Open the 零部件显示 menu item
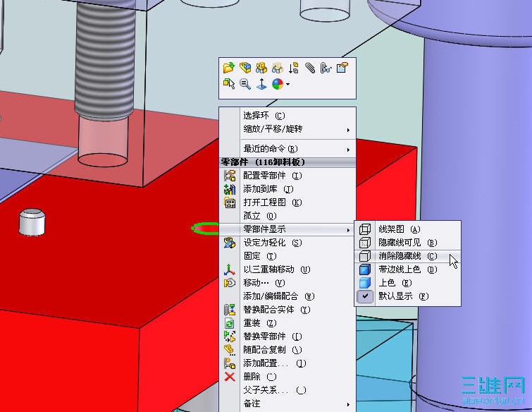The height and width of the screenshot is (412, 532). tap(287, 229)
